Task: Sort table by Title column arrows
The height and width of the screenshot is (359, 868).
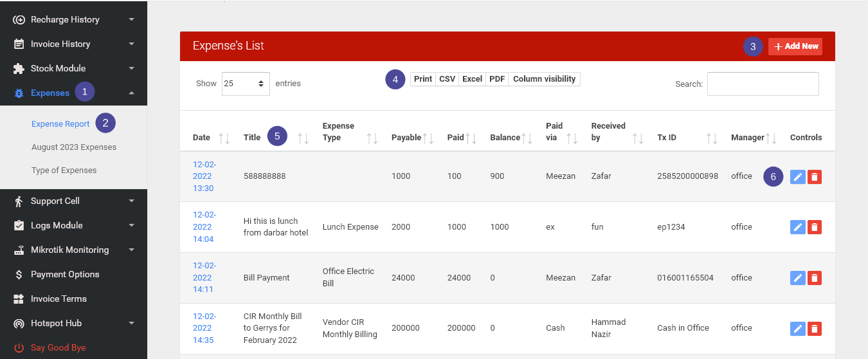Action: point(303,138)
